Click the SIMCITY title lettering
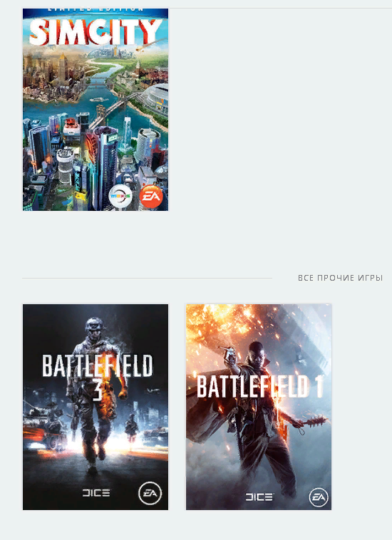The width and height of the screenshot is (392, 540). tap(96, 31)
